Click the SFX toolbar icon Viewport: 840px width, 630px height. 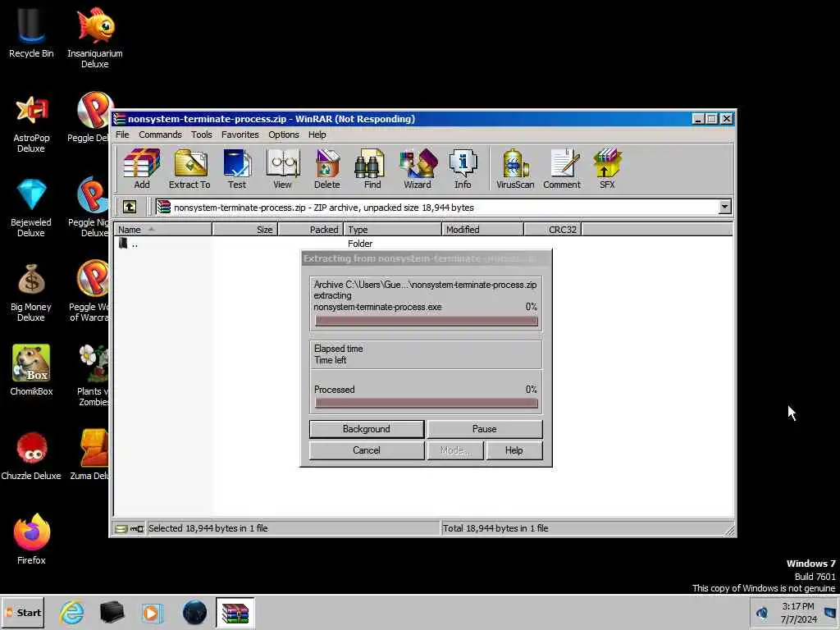pyautogui.click(x=607, y=169)
